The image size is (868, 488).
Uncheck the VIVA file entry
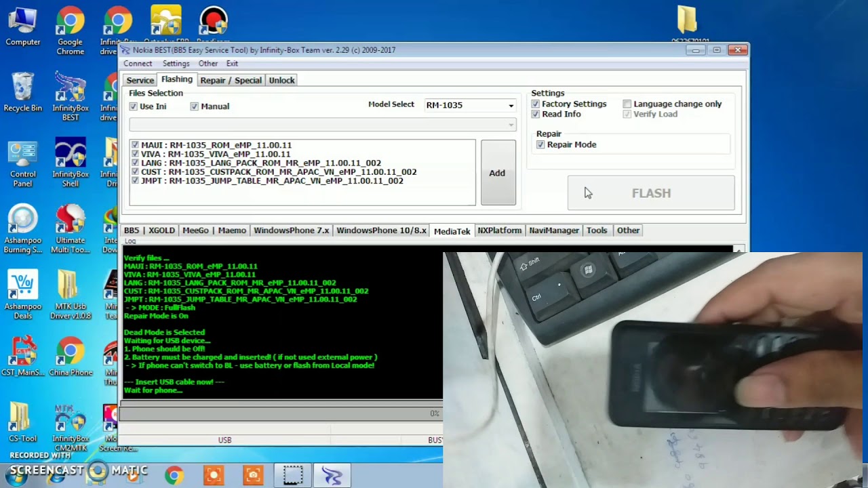coord(136,154)
